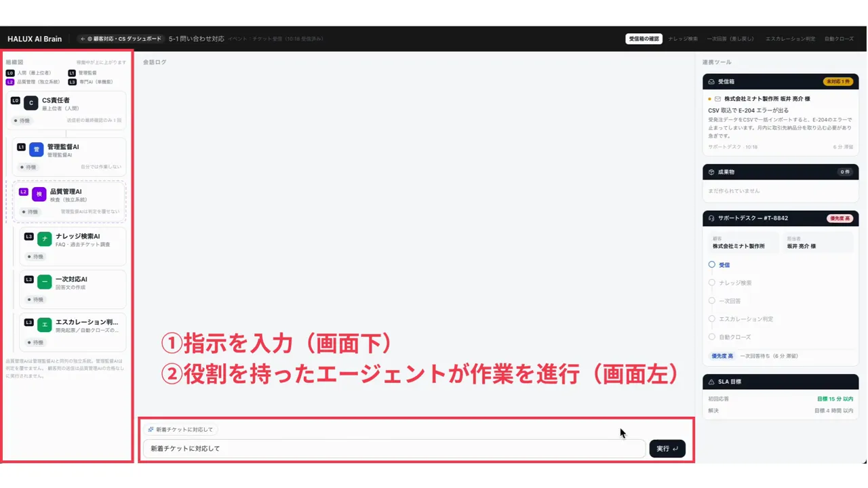The image size is (868, 488).
Task: Click the green エスカレーション判定 agent icon
Action: click(x=45, y=325)
